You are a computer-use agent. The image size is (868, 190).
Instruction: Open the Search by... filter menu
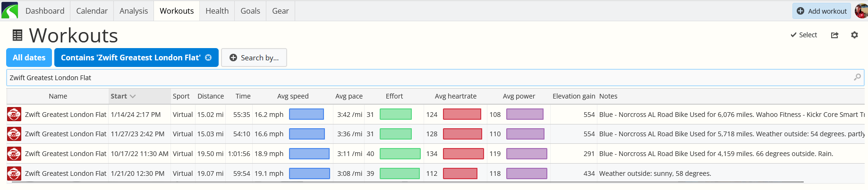pyautogui.click(x=254, y=58)
